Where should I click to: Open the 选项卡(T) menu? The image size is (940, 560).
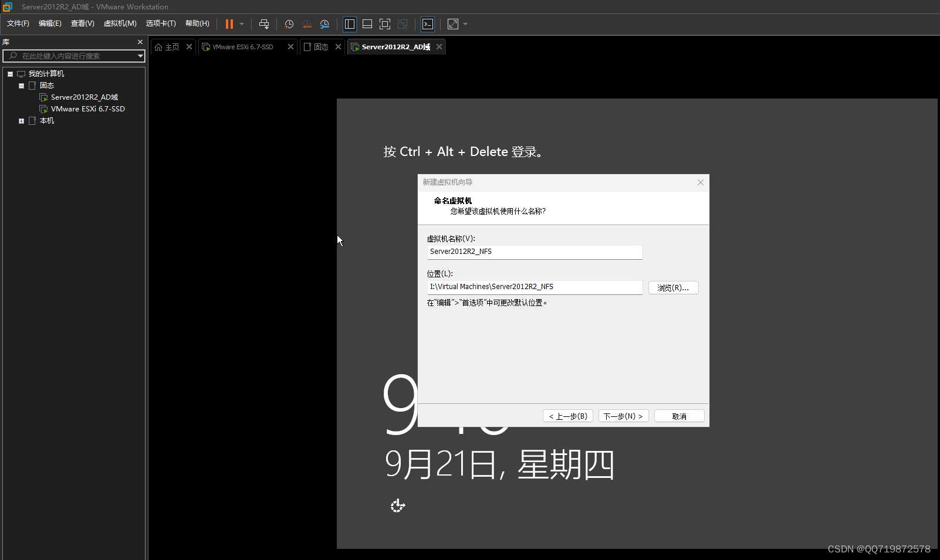161,23
